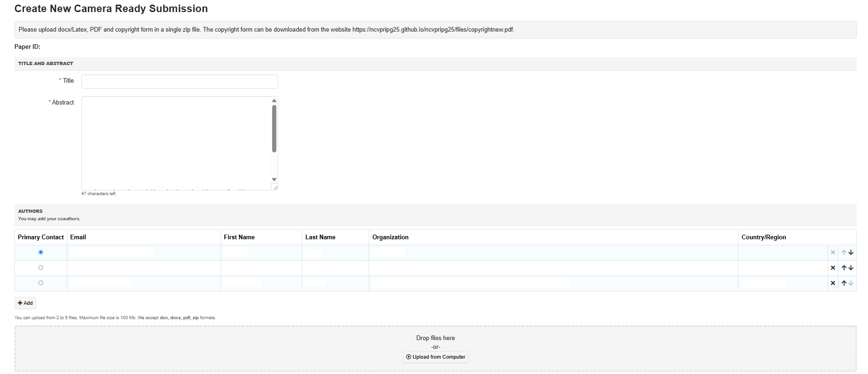Click the '47 characters left' counter
The width and height of the screenshot is (868, 374).
98,194
